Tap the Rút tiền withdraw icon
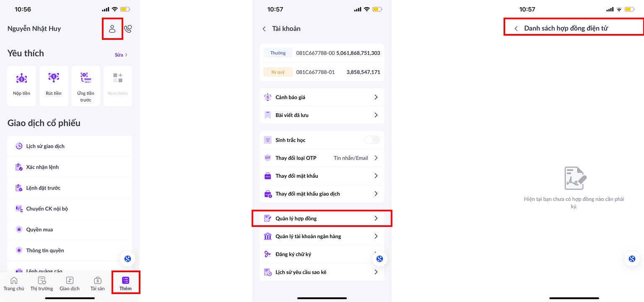Viewport: 644px width, 302px height. pos(54,78)
